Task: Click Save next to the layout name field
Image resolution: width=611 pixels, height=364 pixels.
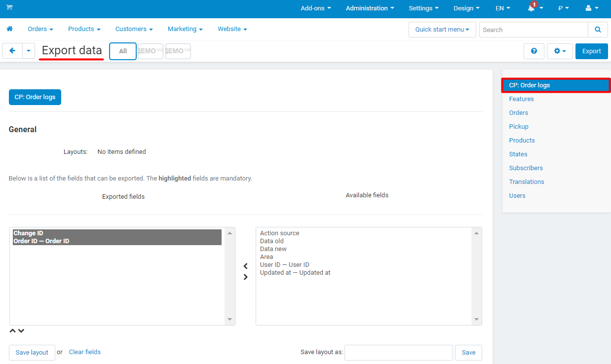Action: click(x=468, y=353)
